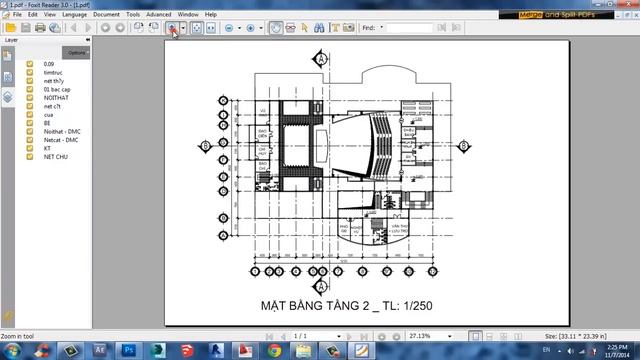The image size is (640, 360).
Task: Toggle visibility of Noithat - DMC layer
Action: (x=30, y=131)
